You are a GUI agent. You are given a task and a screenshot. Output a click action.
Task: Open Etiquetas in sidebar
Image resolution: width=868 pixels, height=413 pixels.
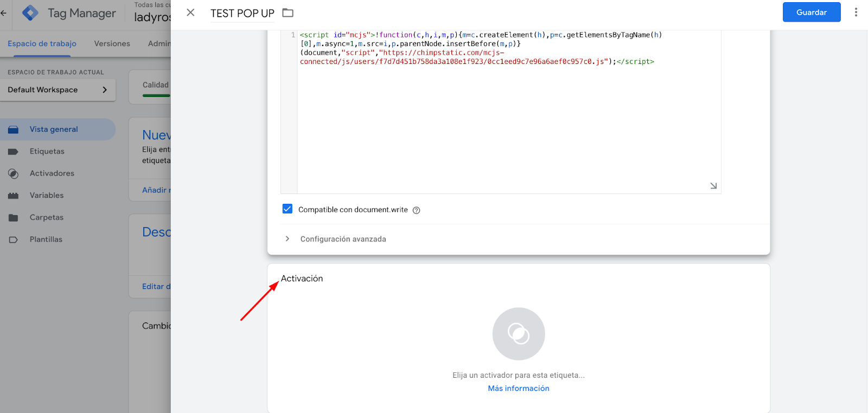pos(58,151)
